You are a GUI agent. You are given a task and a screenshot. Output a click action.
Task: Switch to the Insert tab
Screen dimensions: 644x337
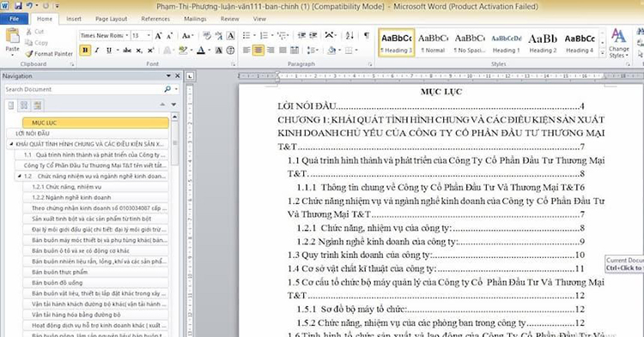pyautogui.click(x=74, y=19)
